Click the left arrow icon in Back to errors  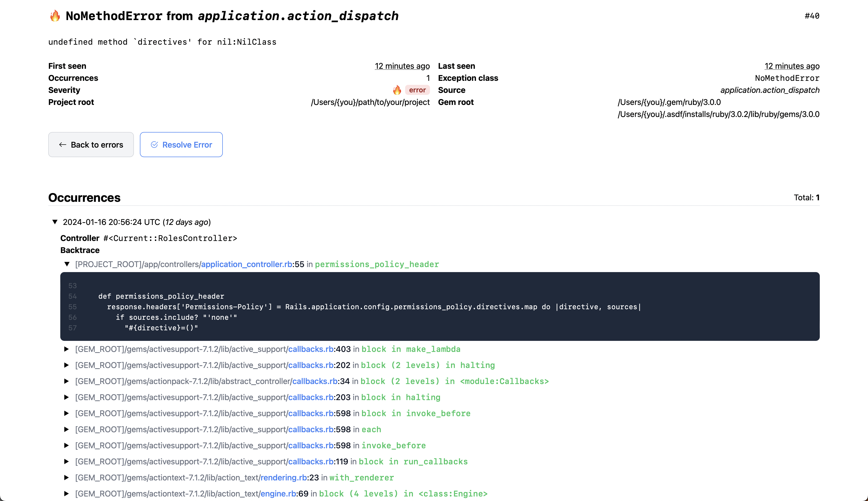pyautogui.click(x=63, y=145)
